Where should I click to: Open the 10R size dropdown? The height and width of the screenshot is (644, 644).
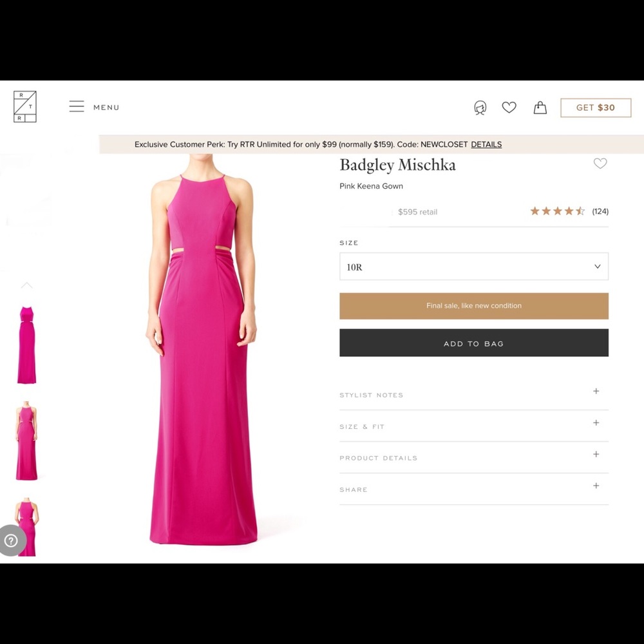click(x=473, y=267)
